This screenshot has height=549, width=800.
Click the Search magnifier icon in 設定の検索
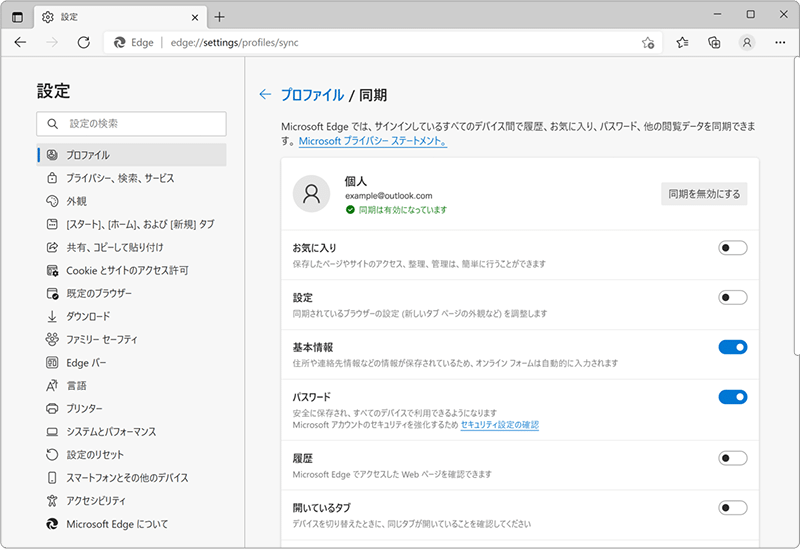point(53,123)
